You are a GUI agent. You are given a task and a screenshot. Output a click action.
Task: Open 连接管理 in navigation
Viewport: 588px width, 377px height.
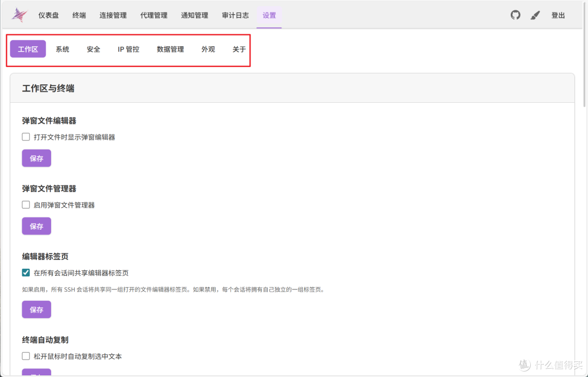113,15
